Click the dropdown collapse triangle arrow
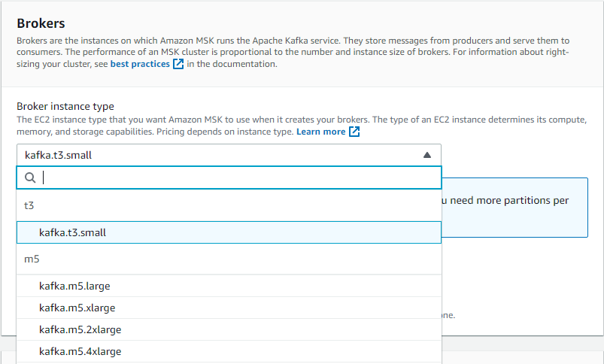 pyautogui.click(x=426, y=155)
